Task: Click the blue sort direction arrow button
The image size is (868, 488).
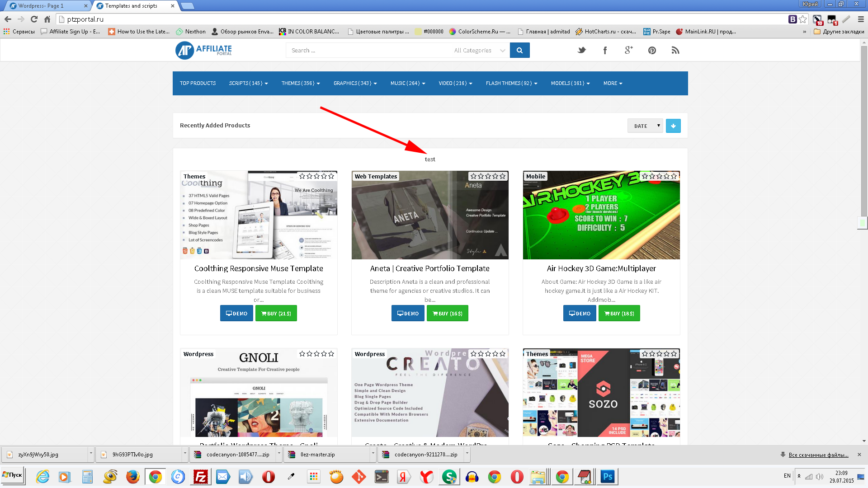Action: 673,126
